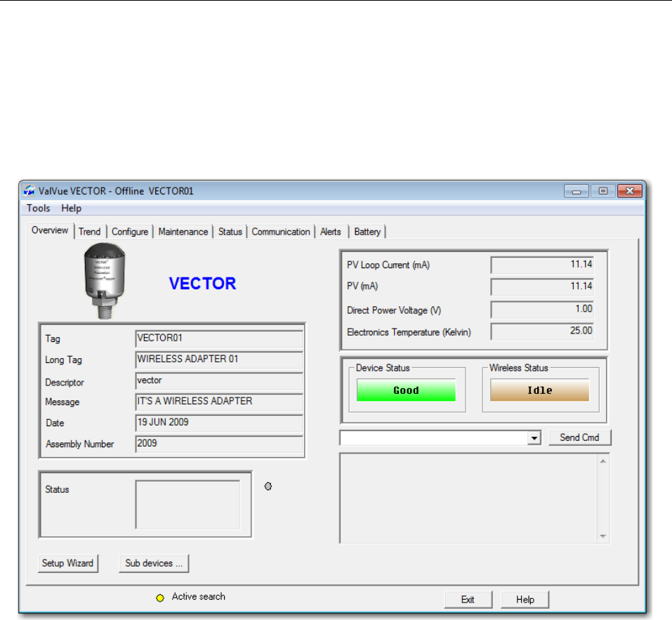Click the ValVue app icon in title bar
The image size is (672, 620).
[29, 191]
